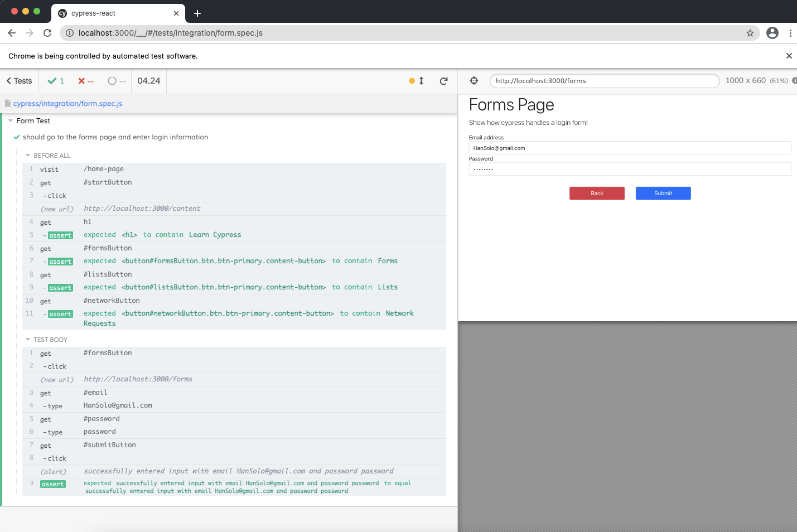
Task: Collapse the BEFORE ALL hooks section
Action: tap(27, 156)
